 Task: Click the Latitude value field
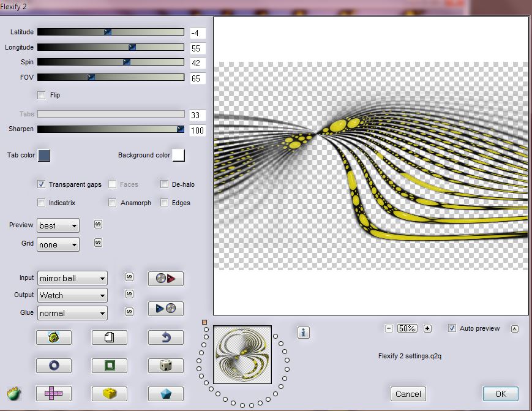tap(198, 33)
